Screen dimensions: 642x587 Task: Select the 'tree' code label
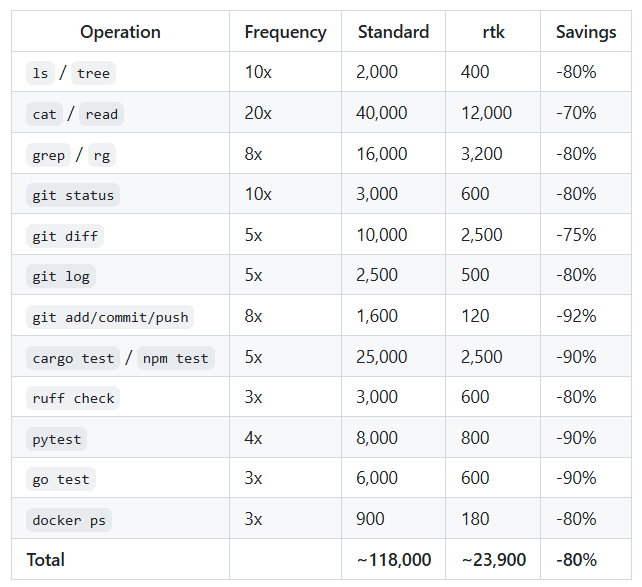point(93,73)
